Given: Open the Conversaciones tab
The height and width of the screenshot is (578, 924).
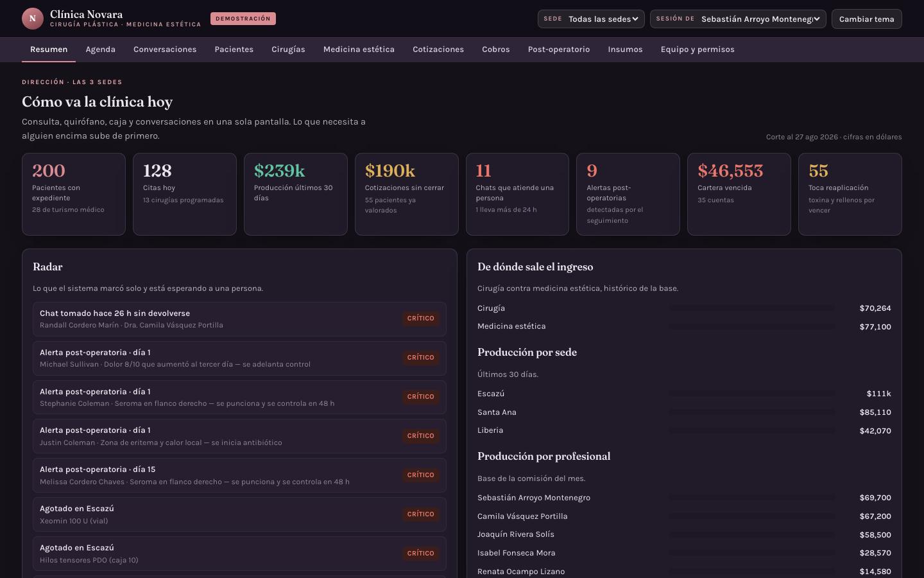Looking at the screenshot, I should [x=165, y=49].
